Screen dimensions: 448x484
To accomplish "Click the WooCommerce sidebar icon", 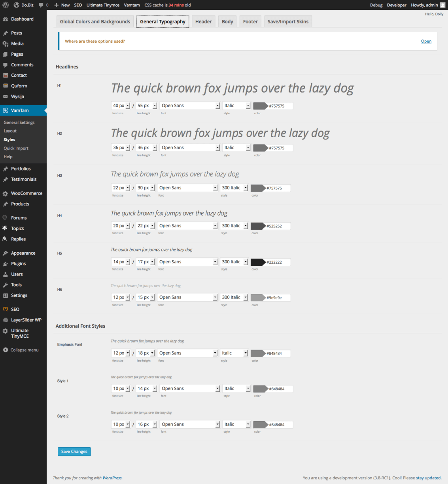I will click(x=6, y=193).
